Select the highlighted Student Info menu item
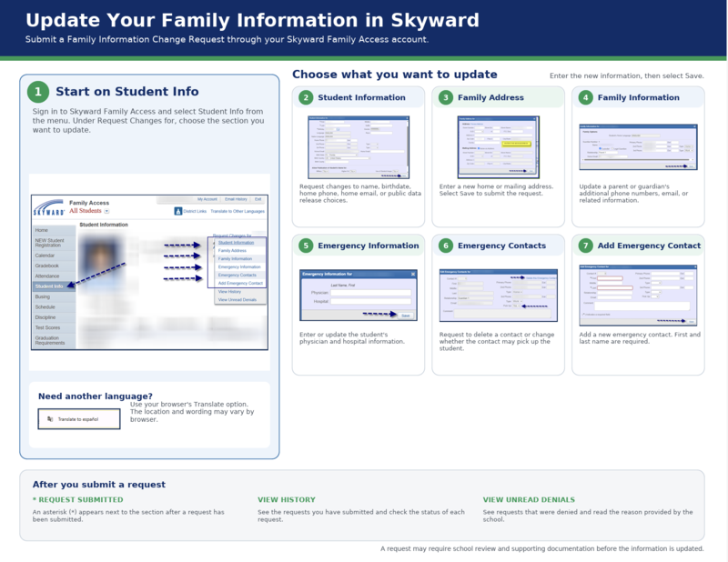The height and width of the screenshot is (562, 728). [x=54, y=286]
